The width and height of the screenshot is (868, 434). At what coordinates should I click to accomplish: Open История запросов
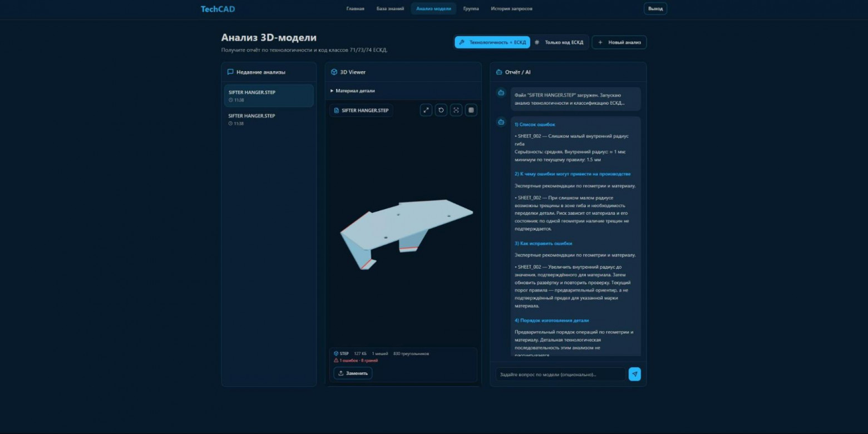pos(511,9)
